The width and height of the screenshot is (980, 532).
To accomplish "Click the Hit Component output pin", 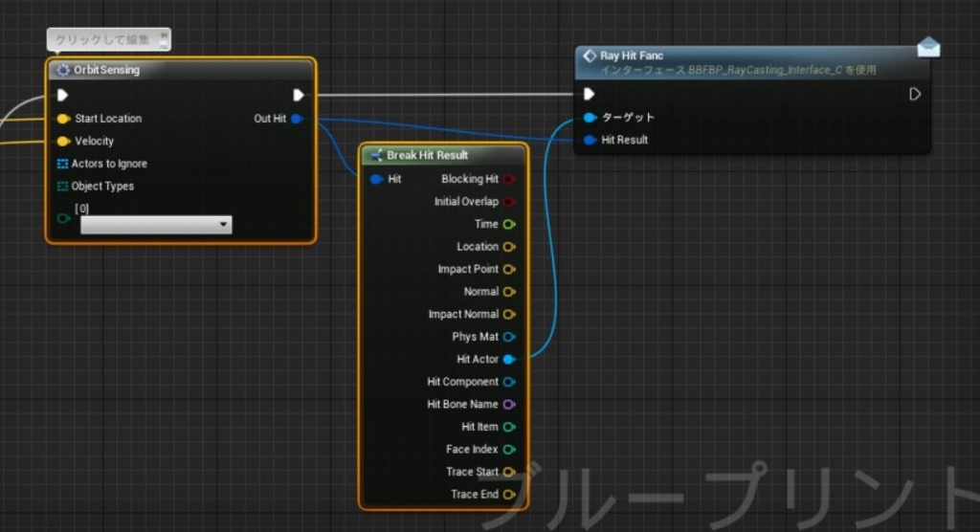I will 509,382.
